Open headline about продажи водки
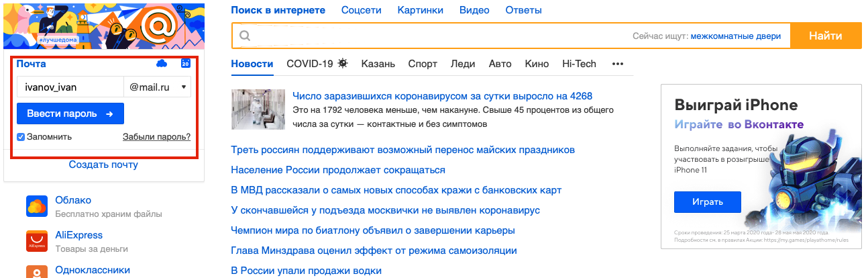Viewport: 868px width, 278px height. click(x=306, y=271)
